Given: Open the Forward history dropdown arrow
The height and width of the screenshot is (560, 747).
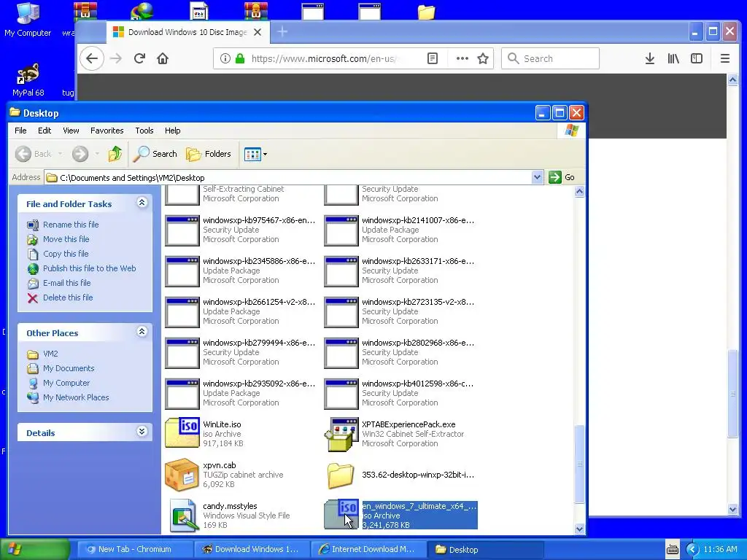Looking at the screenshot, I should tap(97, 154).
